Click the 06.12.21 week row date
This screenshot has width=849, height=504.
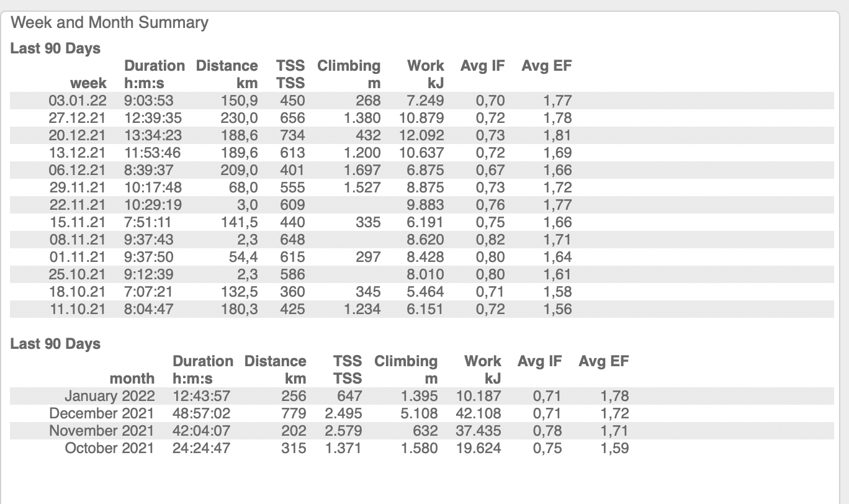(78, 170)
